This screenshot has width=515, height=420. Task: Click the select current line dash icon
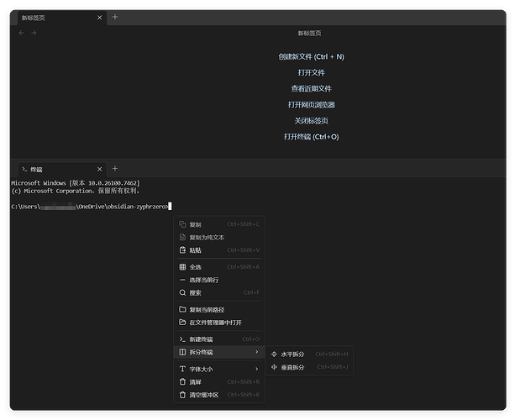[x=182, y=280]
